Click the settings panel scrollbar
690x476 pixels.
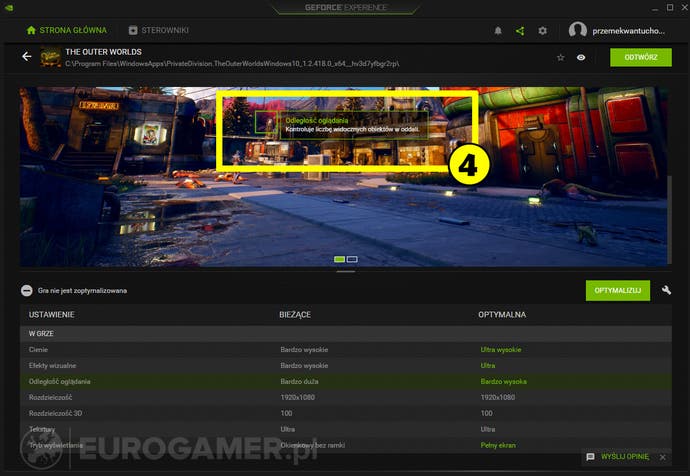tap(670, 219)
